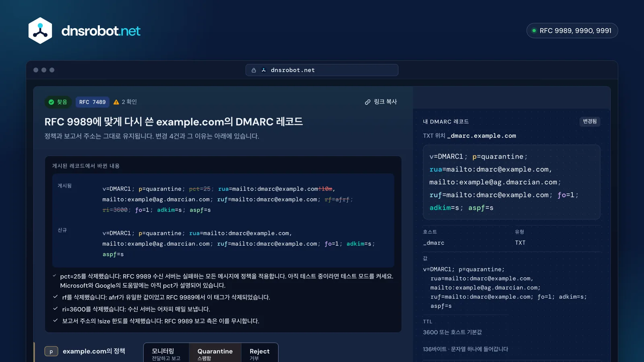Click the dnsrobot hexagon logo icon
644x362 pixels.
(x=40, y=31)
